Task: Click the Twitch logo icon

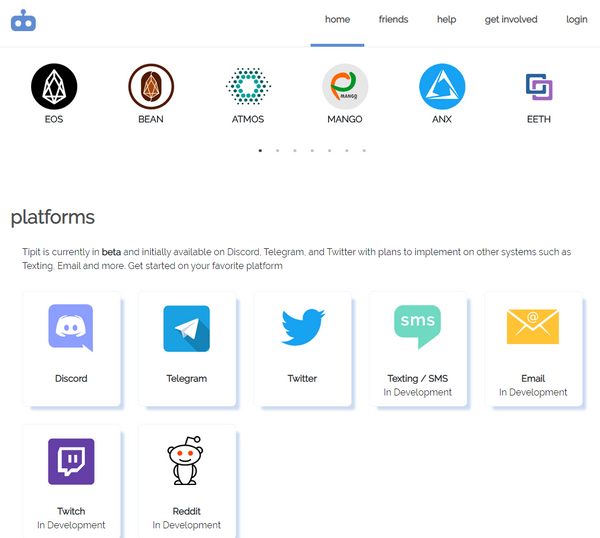Action: click(x=71, y=461)
